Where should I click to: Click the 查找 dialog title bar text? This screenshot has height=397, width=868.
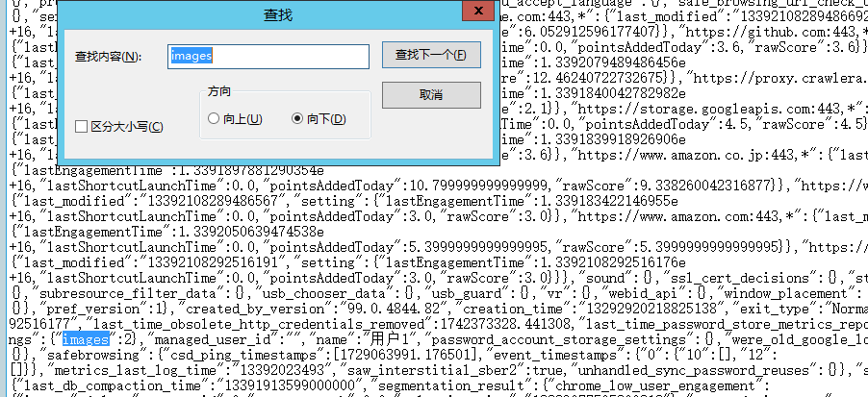278,15
